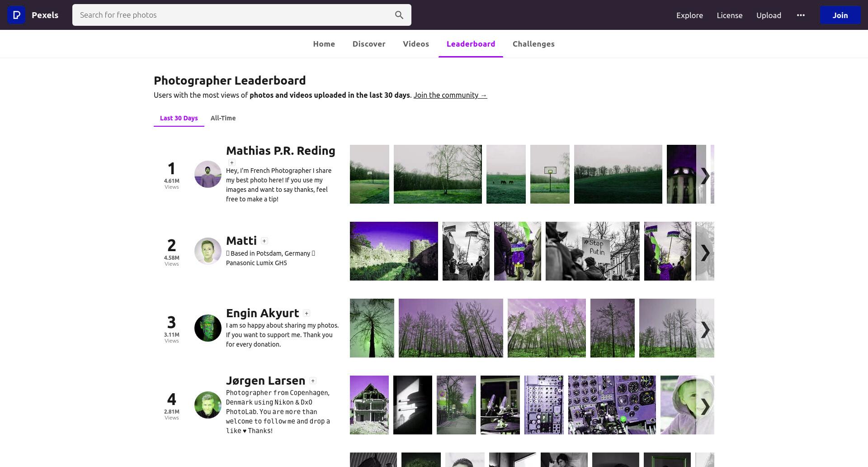Open the License link
Image resolution: width=868 pixels, height=467 pixels.
729,15
